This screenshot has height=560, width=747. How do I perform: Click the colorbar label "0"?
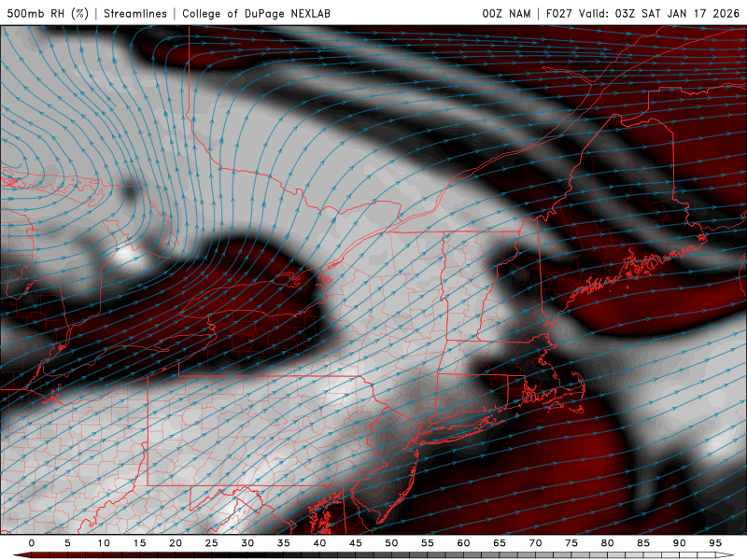click(x=32, y=543)
